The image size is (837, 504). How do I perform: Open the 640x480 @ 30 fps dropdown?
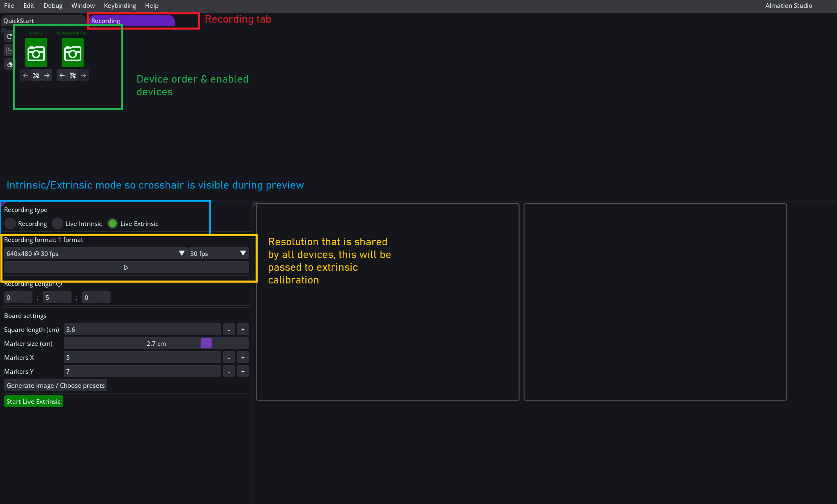95,253
